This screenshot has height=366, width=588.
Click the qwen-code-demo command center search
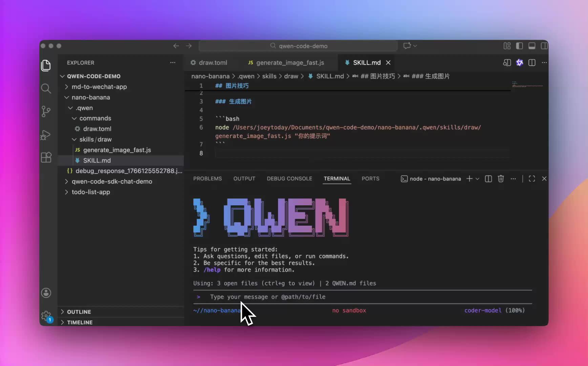pos(298,46)
